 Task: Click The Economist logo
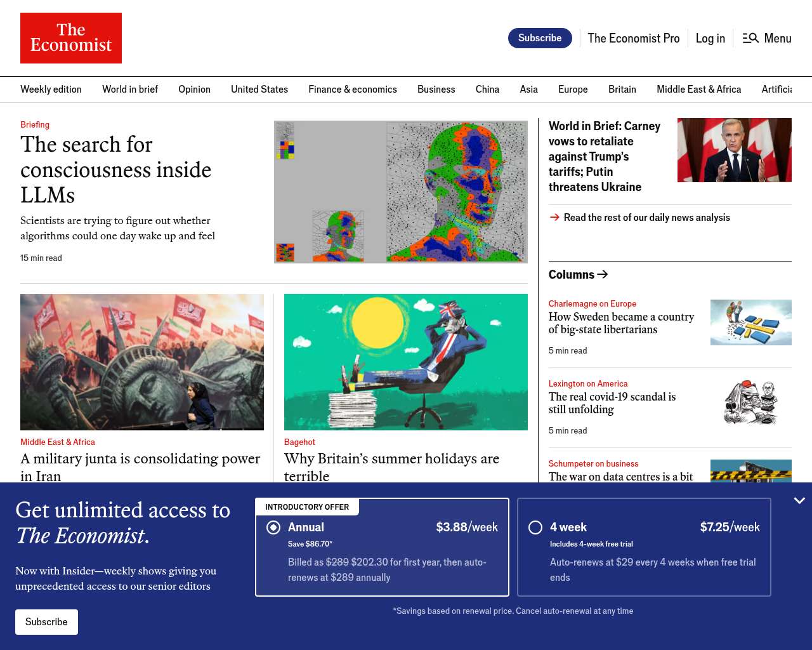point(71,38)
